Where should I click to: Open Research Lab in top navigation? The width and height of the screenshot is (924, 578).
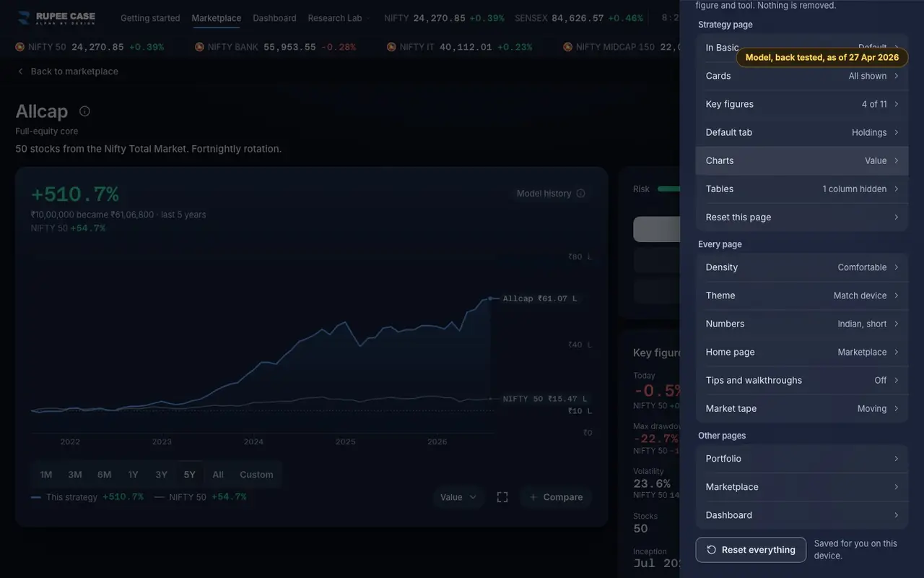coord(335,18)
